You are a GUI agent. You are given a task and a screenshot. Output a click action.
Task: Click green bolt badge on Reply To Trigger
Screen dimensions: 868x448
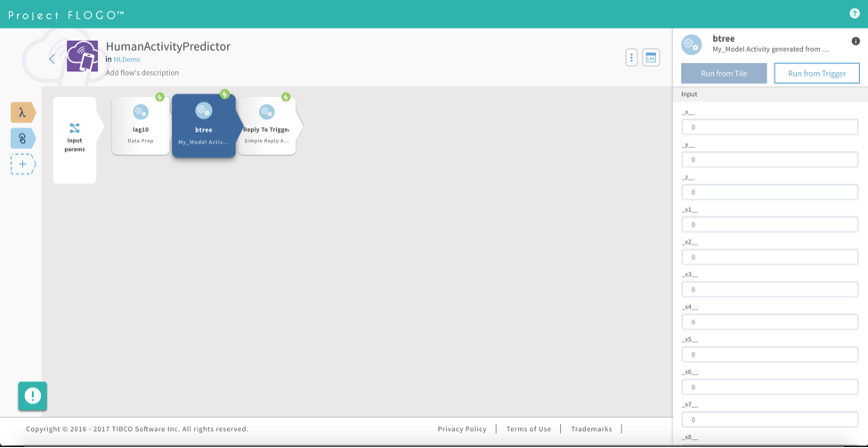286,97
